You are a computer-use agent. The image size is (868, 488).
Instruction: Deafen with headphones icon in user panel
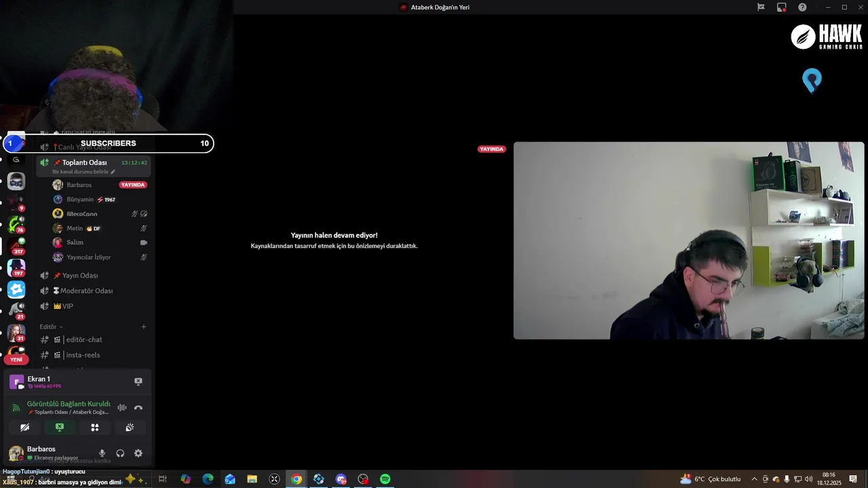[x=120, y=453]
